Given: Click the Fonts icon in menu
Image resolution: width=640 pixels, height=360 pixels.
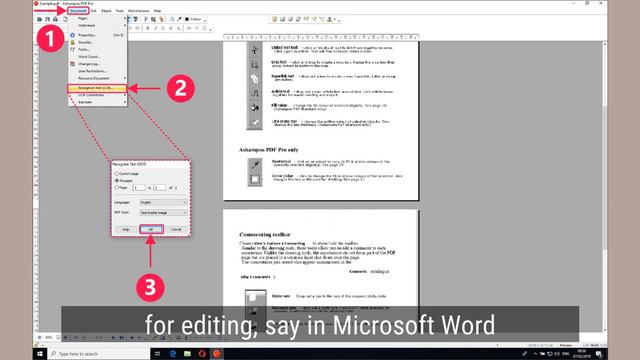Looking at the screenshot, I should (73, 49).
